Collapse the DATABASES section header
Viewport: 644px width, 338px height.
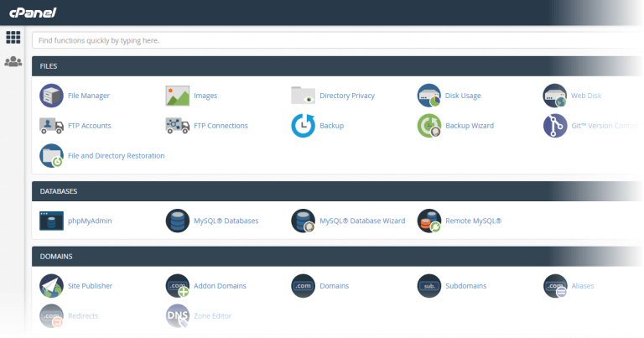[x=338, y=191]
